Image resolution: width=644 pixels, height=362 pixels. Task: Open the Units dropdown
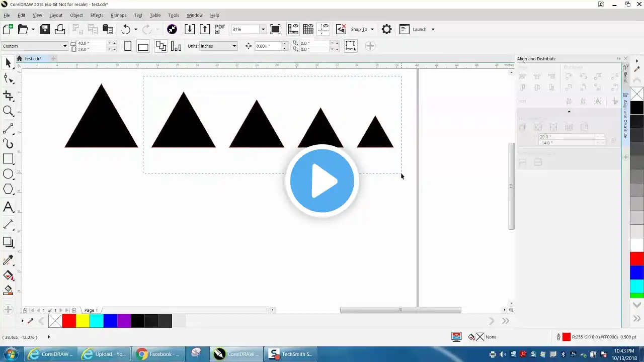234,46
